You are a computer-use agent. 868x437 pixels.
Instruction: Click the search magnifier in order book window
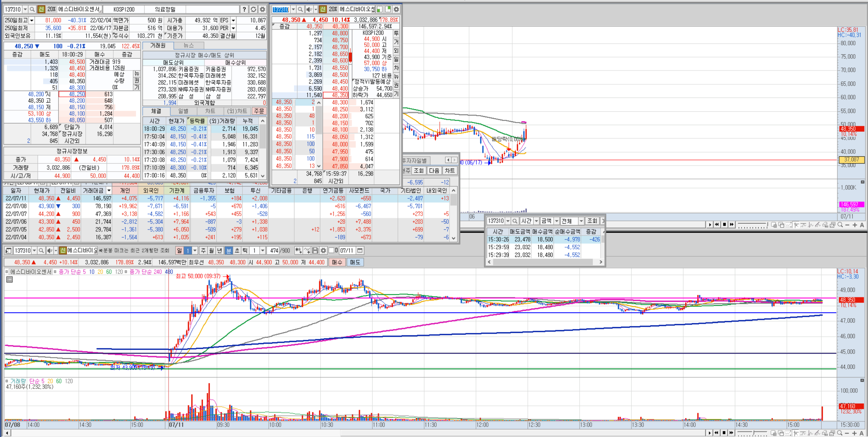pos(300,9)
